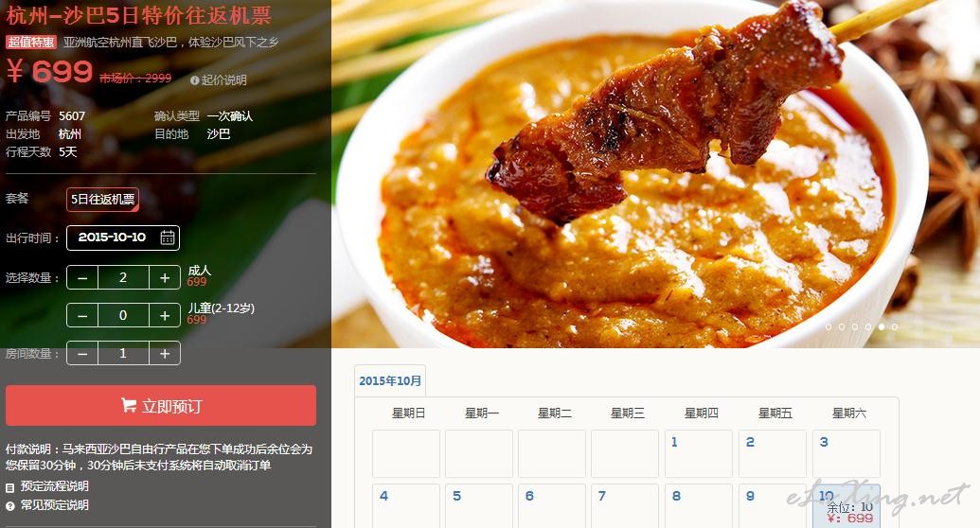980x528 pixels.
Task: Click the 2015-10-10 travel date field
Action: [x=123, y=238]
